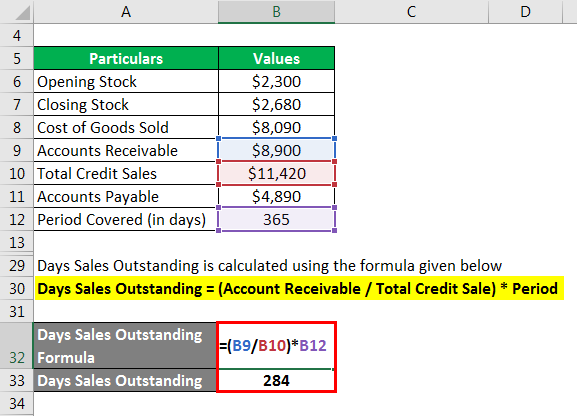Click the Values header cell
Screen dimensions: 577x416
(x=276, y=59)
